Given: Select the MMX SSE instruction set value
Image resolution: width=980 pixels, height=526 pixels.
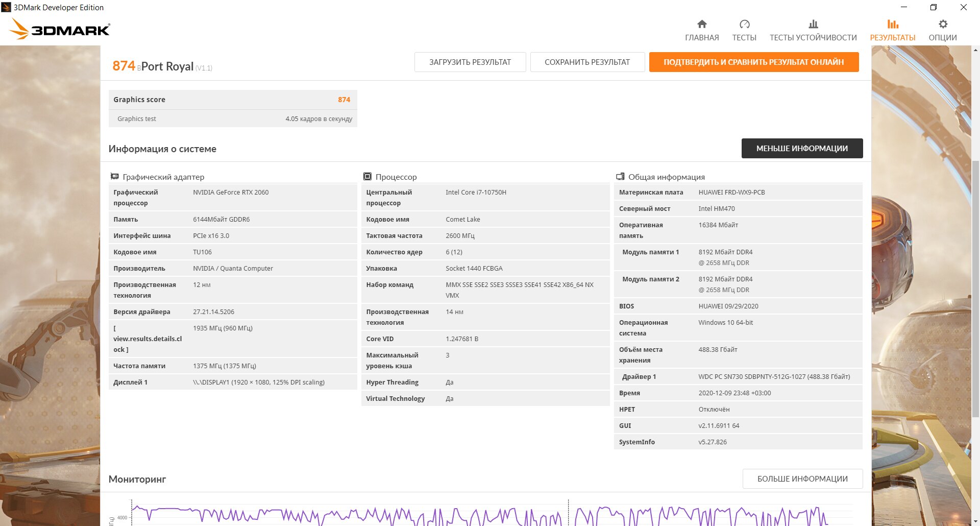Looking at the screenshot, I should [520, 290].
